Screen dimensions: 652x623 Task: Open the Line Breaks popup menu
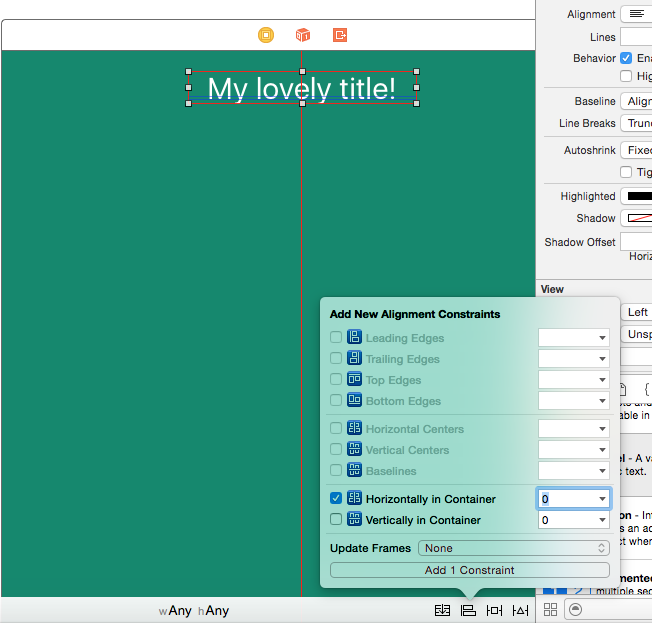coord(637,123)
